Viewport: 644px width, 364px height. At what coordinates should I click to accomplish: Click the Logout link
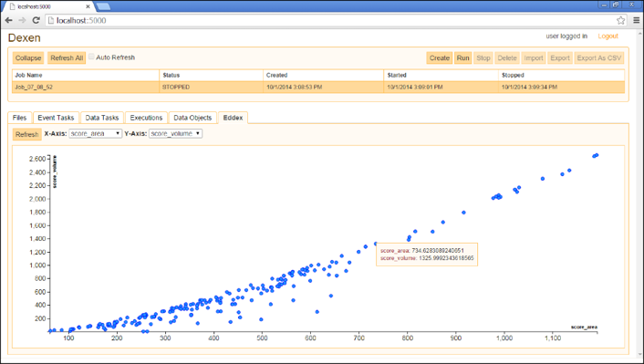tap(608, 36)
